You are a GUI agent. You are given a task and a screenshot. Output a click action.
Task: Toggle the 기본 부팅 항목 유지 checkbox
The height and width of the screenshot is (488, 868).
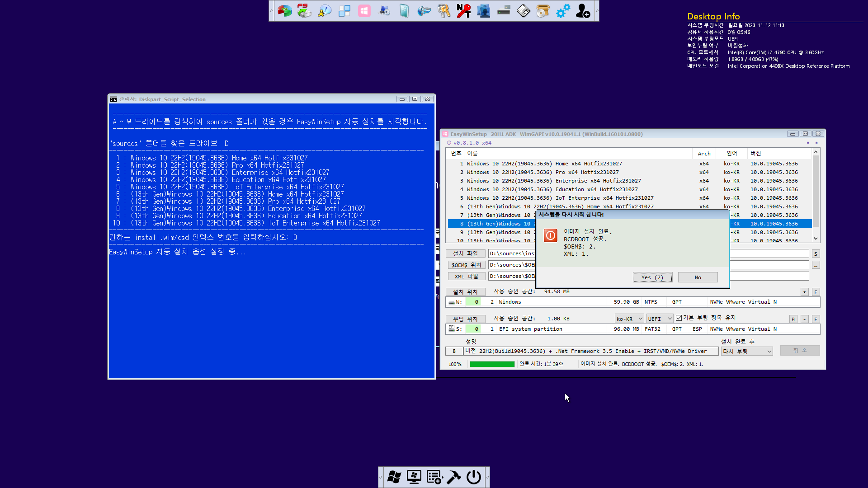679,318
